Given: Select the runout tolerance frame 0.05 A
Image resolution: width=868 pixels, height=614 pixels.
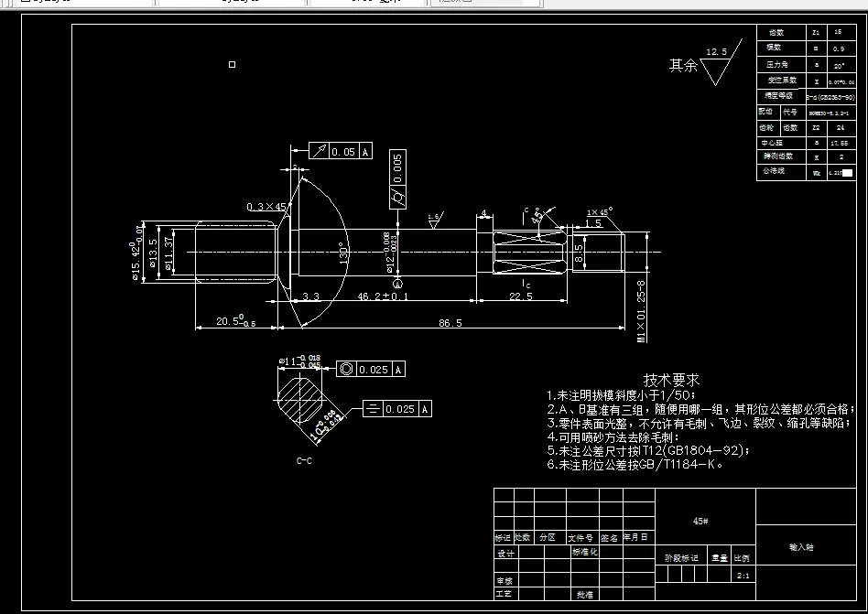Looking at the screenshot, I should coord(341,151).
